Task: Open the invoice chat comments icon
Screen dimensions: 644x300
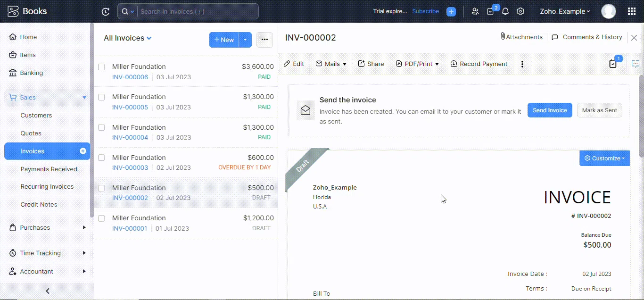Action: click(x=636, y=64)
